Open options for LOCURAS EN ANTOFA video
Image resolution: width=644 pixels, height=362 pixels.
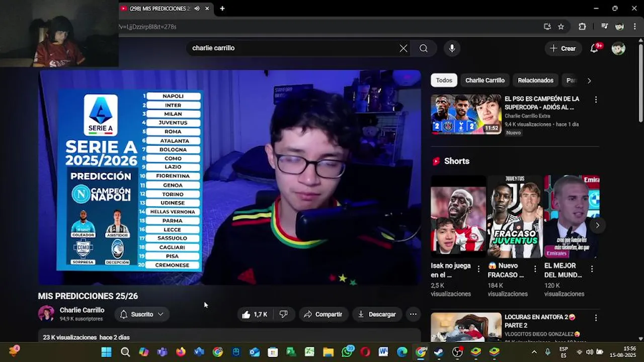click(596, 318)
